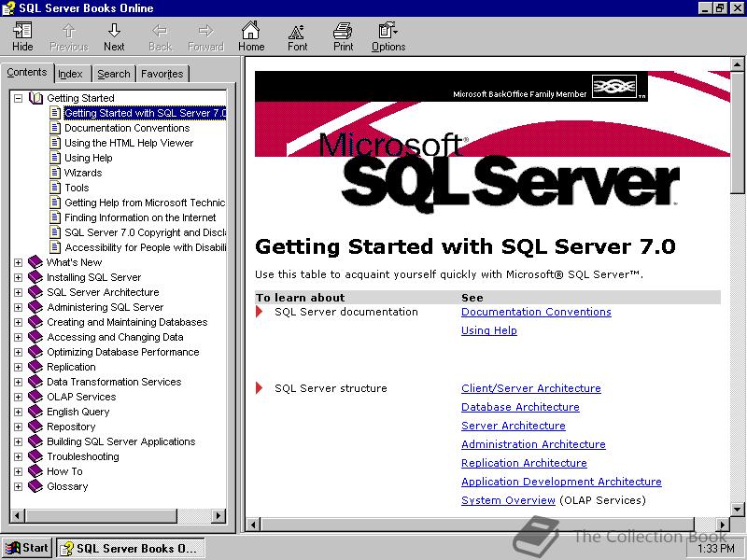The image size is (747, 560).
Task: Select SQL Server 7.0 Copyright topic
Action: (x=146, y=232)
